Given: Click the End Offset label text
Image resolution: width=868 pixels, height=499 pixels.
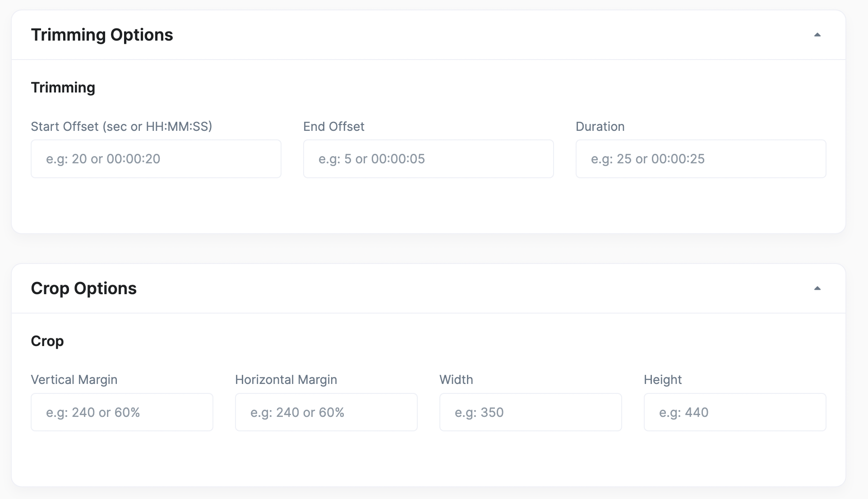Looking at the screenshot, I should click(x=334, y=126).
